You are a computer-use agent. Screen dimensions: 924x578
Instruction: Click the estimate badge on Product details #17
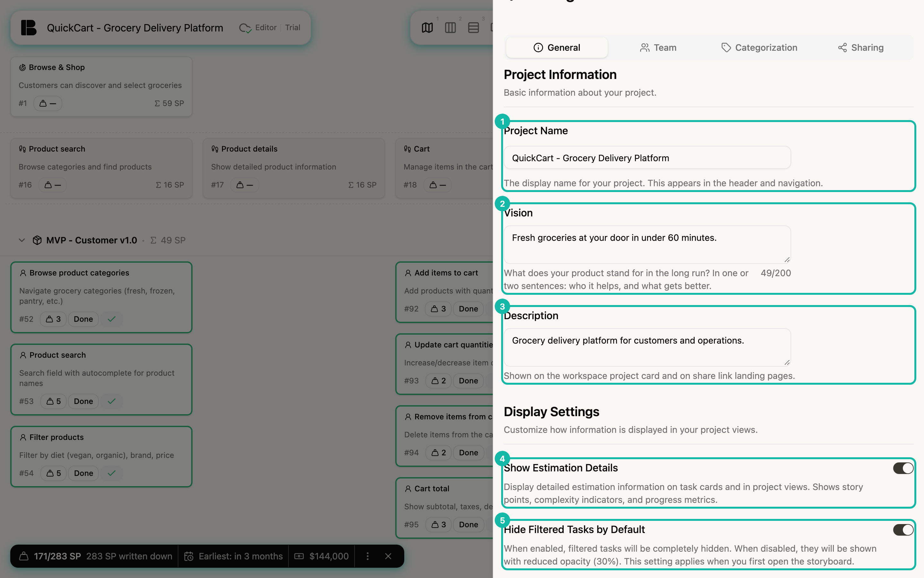[x=245, y=185]
